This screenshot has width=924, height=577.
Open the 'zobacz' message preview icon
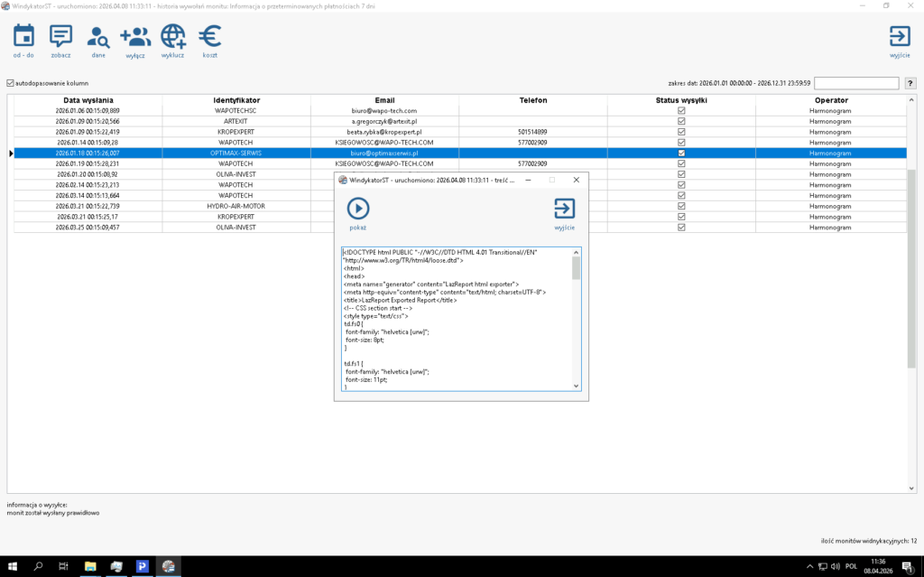tap(60, 37)
